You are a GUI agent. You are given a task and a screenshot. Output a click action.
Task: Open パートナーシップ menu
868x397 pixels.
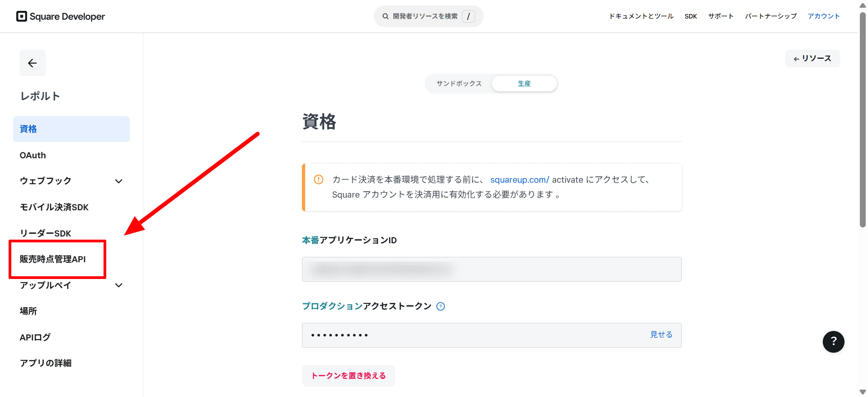pyautogui.click(x=771, y=16)
